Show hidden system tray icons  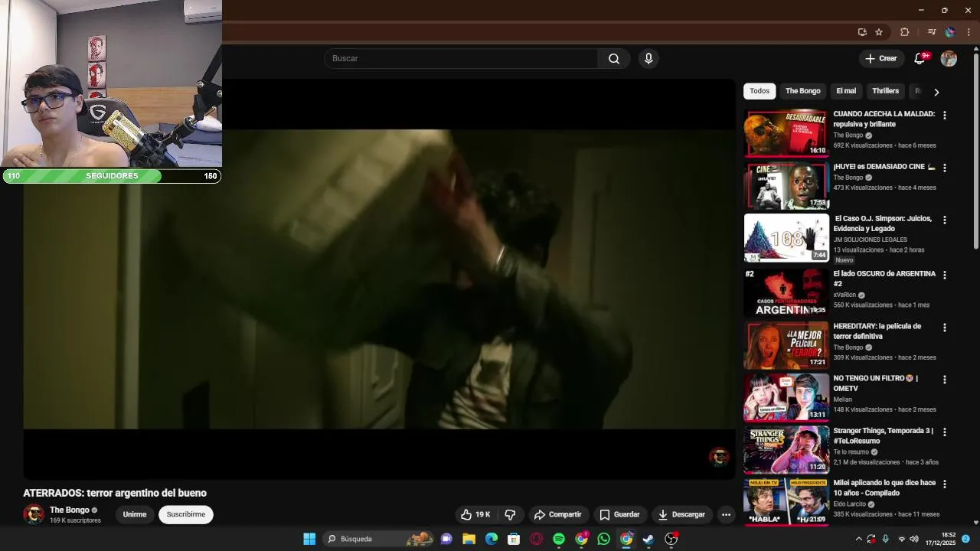click(x=858, y=539)
